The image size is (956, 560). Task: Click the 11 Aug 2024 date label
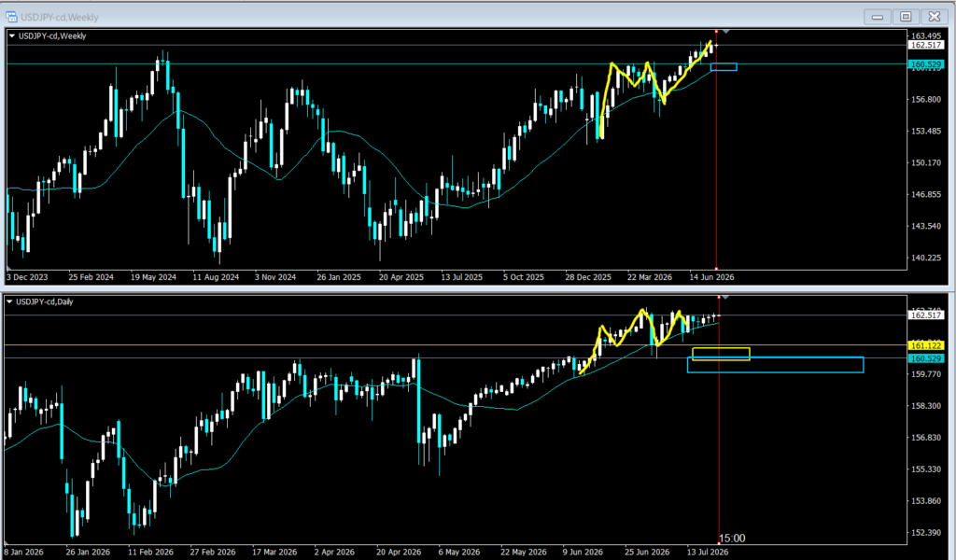216,277
